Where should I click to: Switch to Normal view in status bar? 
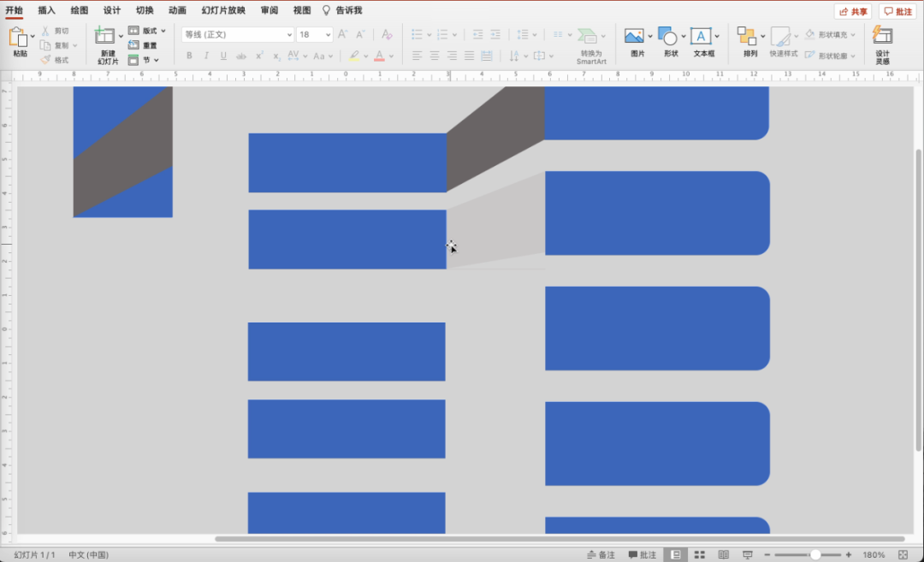point(675,554)
